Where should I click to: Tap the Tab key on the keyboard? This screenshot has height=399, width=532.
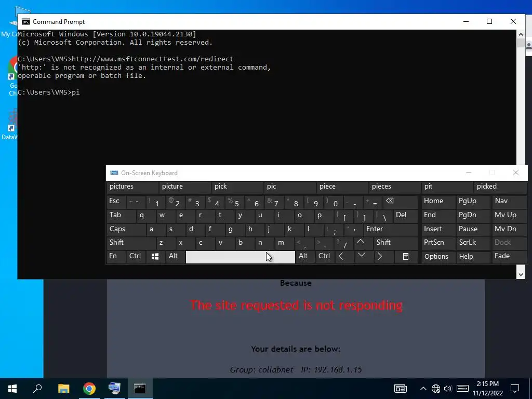coord(122,216)
